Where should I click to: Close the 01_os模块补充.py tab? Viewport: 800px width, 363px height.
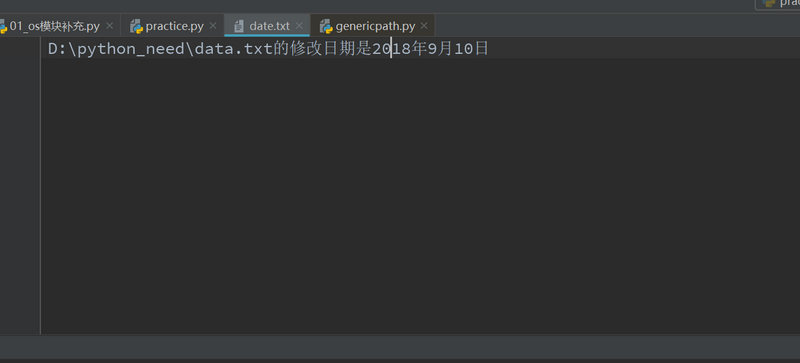109,26
